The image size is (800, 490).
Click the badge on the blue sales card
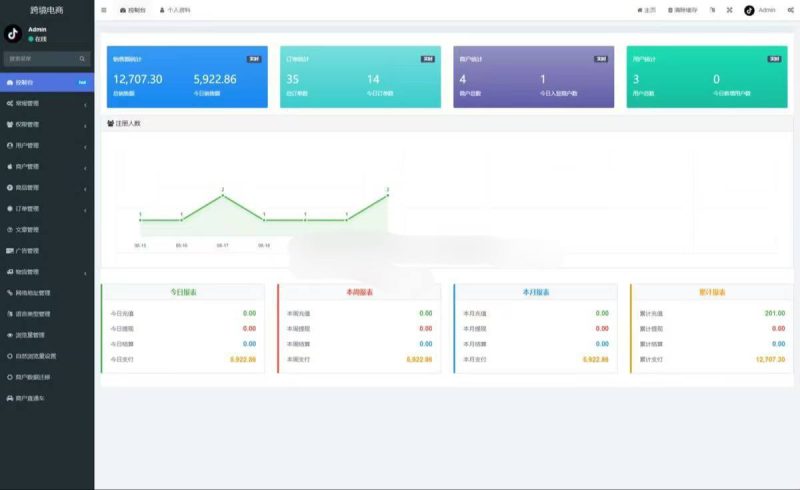pos(254,59)
